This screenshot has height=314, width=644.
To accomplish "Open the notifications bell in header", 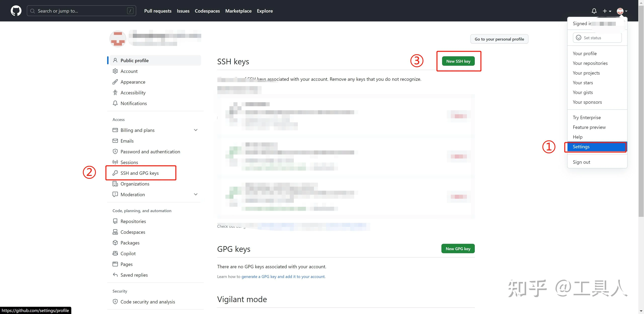I will [x=594, y=11].
